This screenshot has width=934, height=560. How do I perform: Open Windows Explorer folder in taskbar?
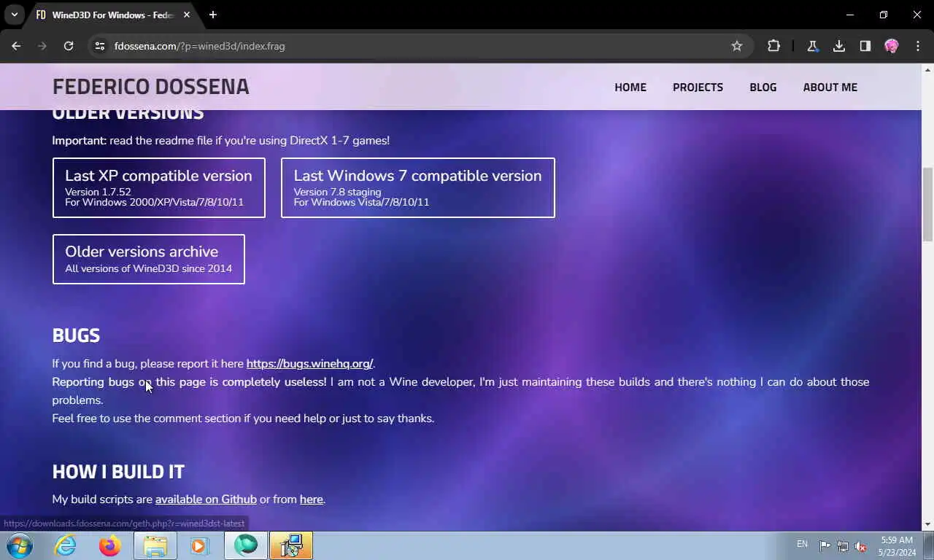point(155,545)
